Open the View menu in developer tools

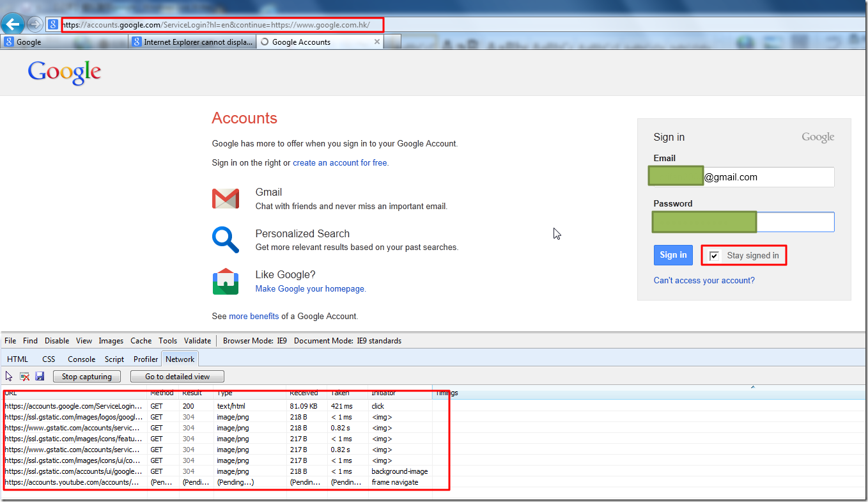(x=84, y=341)
